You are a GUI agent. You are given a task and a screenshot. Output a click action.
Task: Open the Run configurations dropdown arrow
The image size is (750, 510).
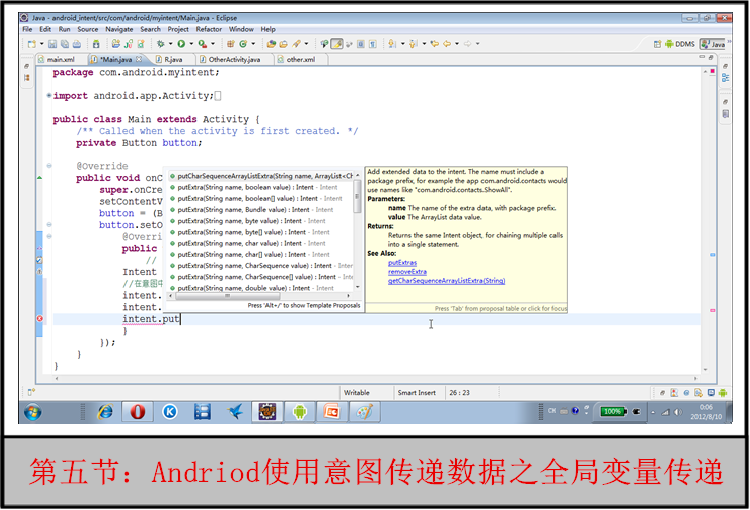click(x=191, y=44)
